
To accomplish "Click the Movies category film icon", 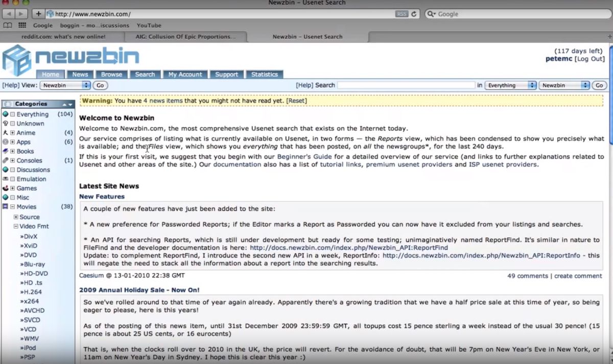I will click(5, 206).
